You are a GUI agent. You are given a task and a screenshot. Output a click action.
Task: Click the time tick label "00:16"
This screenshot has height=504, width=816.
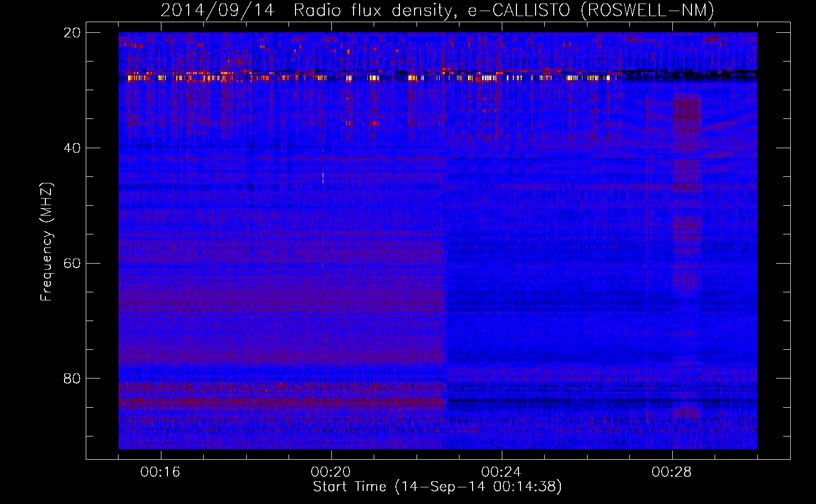(x=160, y=472)
